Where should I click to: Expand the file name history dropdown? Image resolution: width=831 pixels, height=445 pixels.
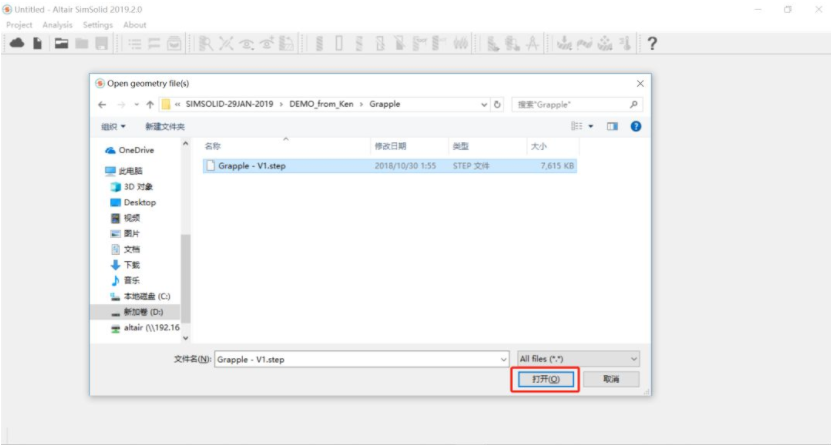(503, 359)
